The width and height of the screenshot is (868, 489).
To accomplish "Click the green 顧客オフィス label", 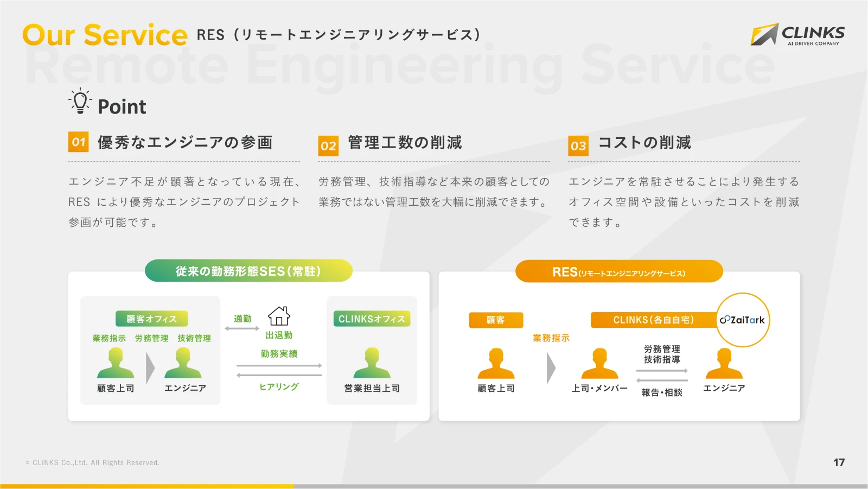I will 151,319.
